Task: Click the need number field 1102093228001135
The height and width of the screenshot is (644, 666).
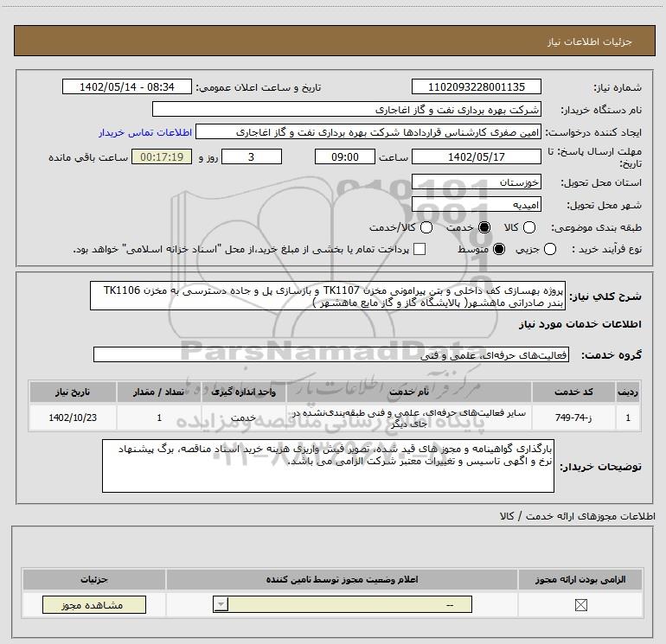Action: click(476, 86)
